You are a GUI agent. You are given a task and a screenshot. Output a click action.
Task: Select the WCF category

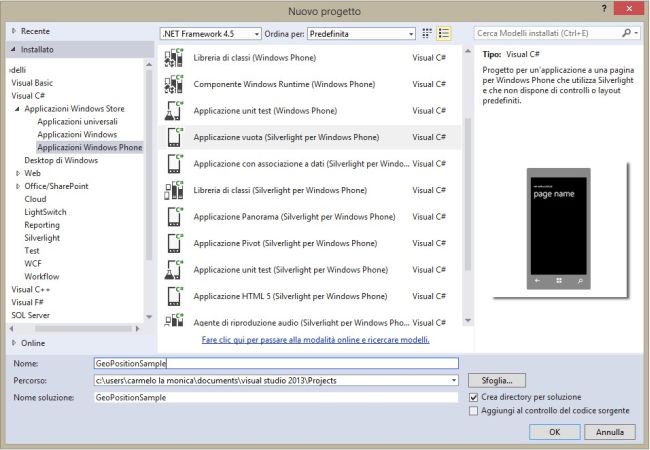33,264
